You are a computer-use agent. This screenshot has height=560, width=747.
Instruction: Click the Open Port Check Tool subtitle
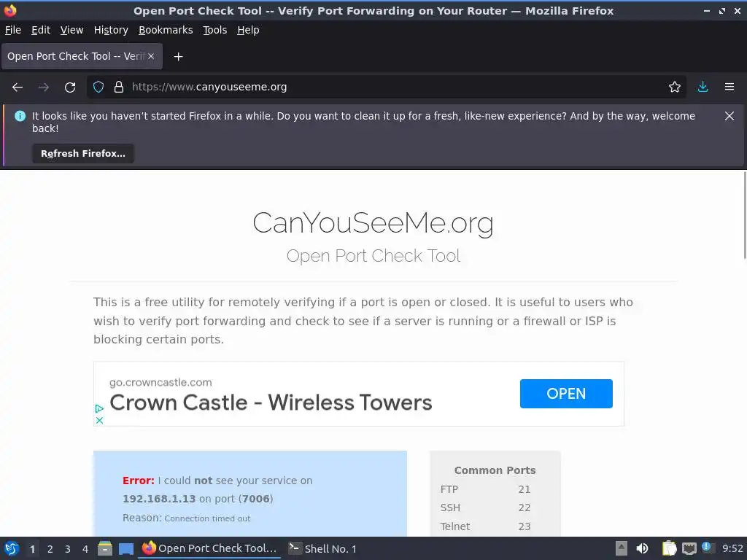373,256
